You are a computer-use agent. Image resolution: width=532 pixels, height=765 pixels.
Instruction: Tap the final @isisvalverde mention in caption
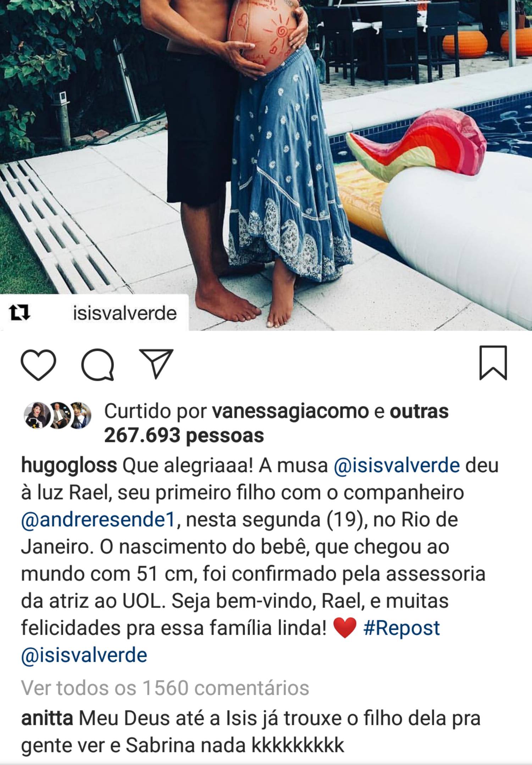(x=84, y=655)
